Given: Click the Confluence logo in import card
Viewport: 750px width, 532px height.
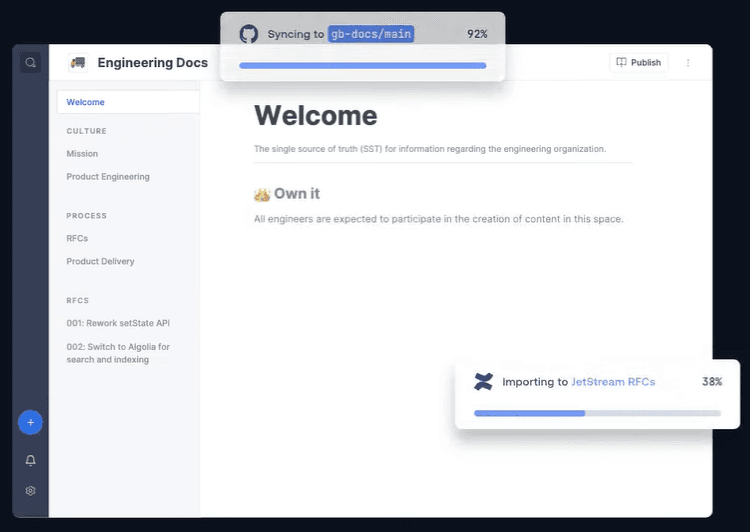Looking at the screenshot, I should click(483, 382).
